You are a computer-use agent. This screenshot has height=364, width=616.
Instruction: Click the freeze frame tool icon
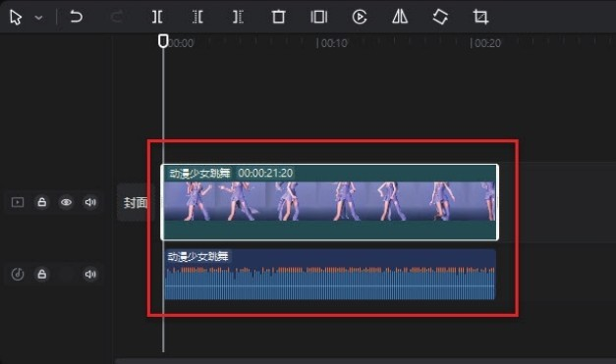(x=318, y=17)
